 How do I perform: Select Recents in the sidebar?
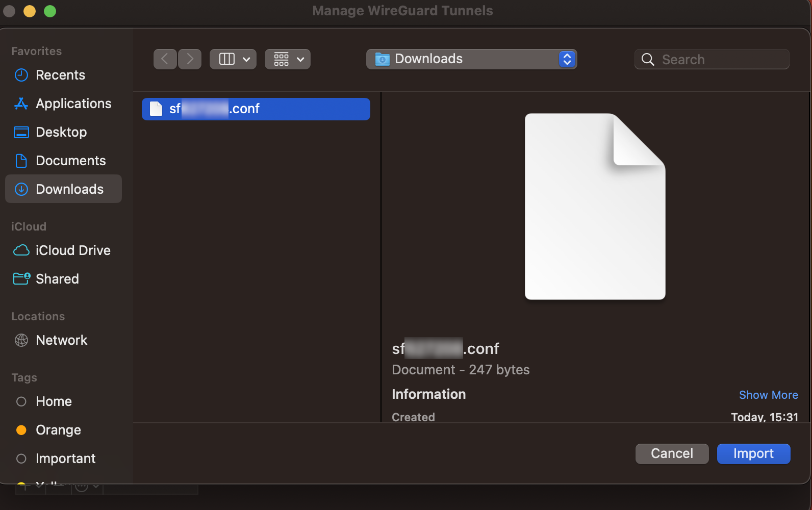click(x=63, y=75)
